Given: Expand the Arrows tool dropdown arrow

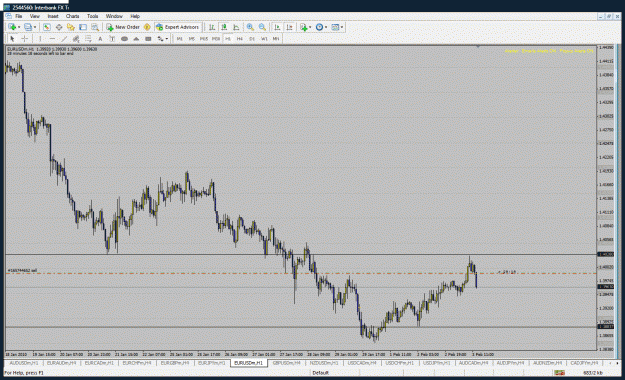Looking at the screenshot, I should [167, 39].
